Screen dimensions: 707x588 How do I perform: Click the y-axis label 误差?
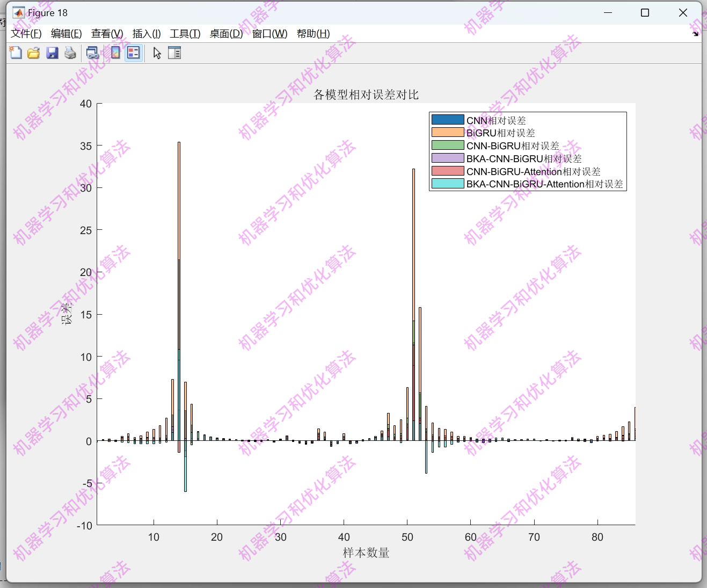point(67,314)
